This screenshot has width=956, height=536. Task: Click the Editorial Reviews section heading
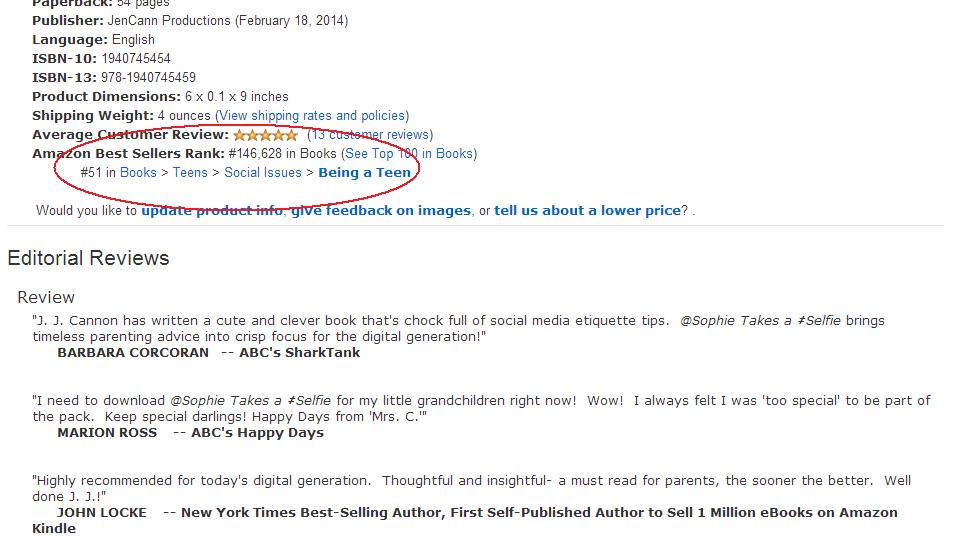[88, 258]
